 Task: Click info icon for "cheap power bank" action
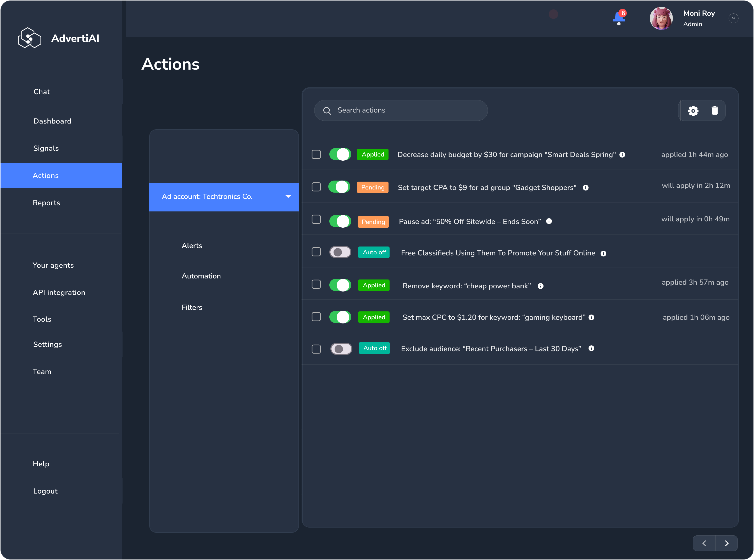pos(541,286)
